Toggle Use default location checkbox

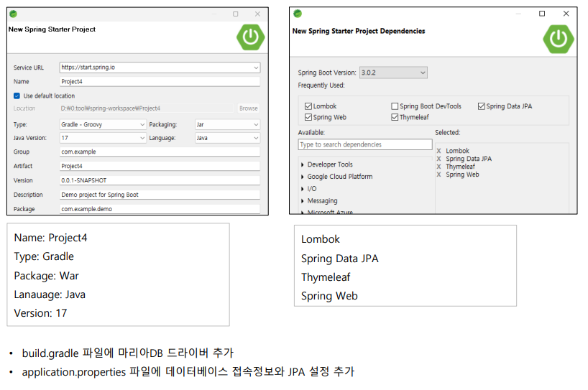tap(17, 96)
